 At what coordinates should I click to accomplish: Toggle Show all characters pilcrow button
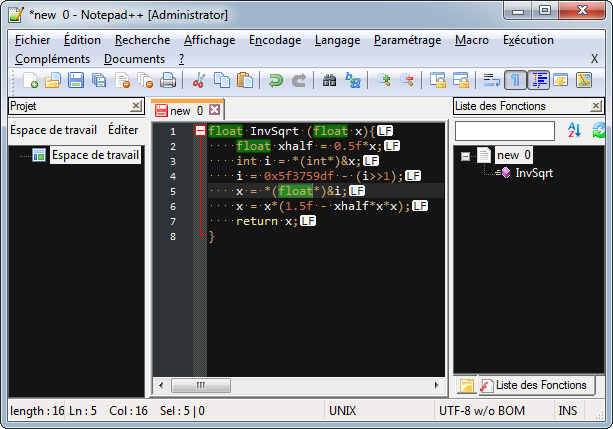(x=514, y=80)
